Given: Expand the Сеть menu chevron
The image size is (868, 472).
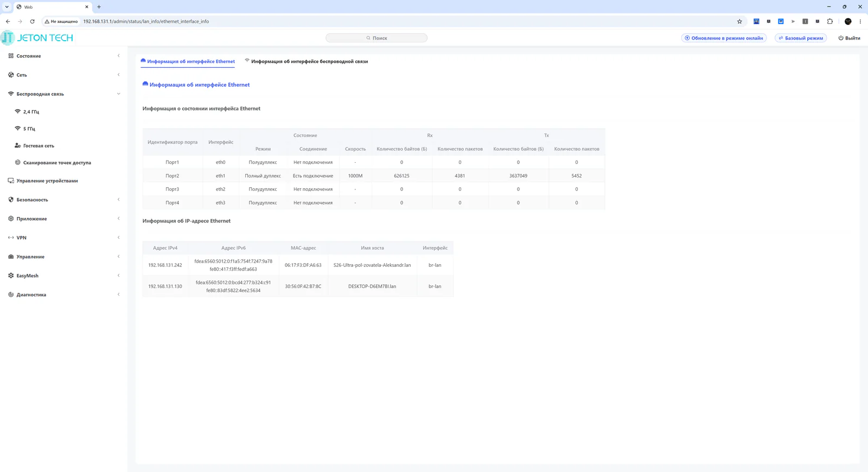Looking at the screenshot, I should [x=119, y=75].
